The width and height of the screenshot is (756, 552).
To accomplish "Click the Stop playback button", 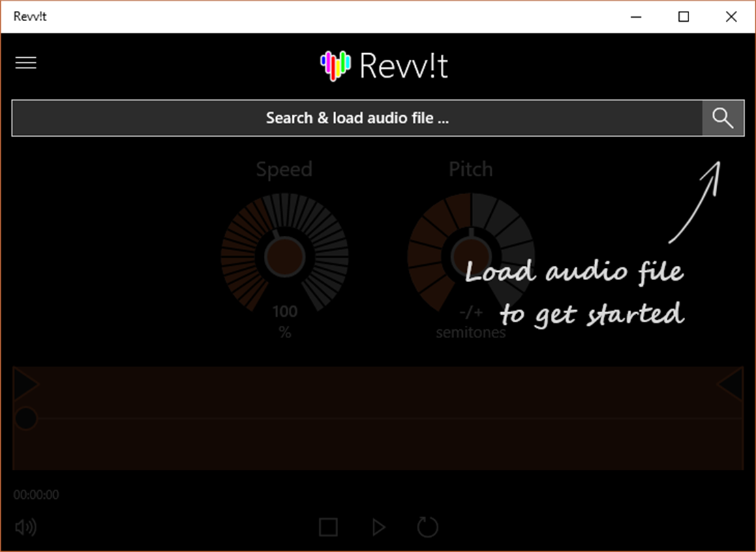I will tap(329, 527).
